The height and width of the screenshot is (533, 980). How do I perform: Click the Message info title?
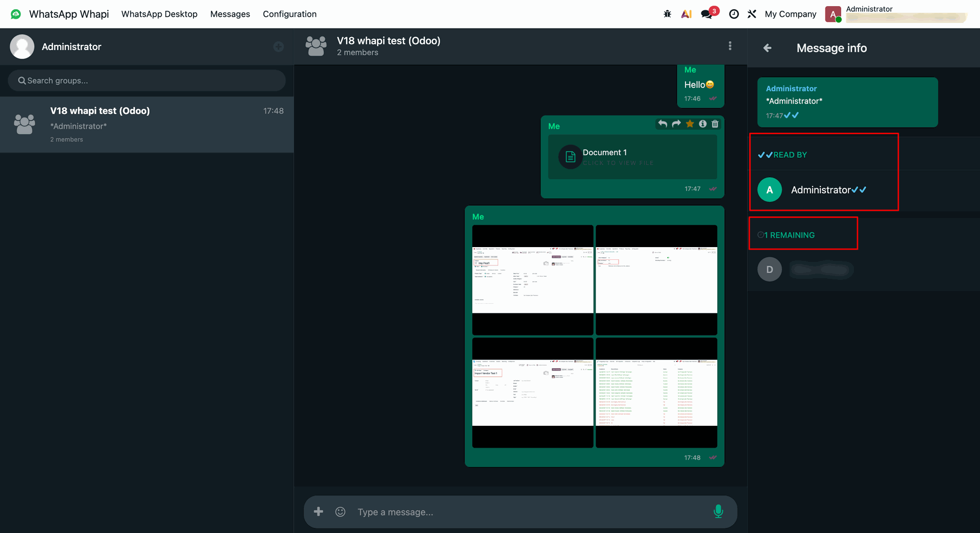[831, 48]
